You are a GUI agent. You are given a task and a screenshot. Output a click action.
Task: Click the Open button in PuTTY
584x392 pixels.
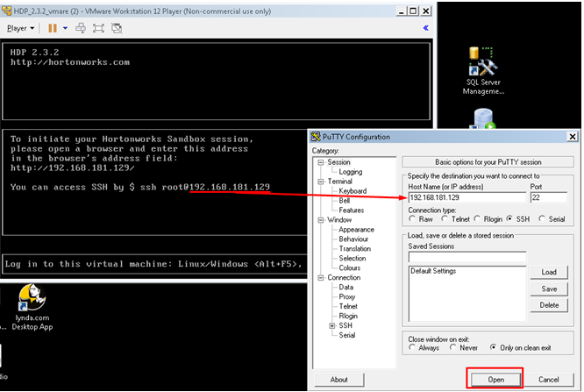(495, 380)
